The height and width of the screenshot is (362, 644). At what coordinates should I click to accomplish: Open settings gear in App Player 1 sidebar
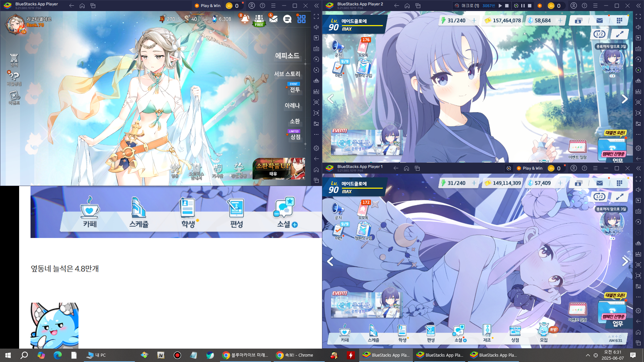638,311
